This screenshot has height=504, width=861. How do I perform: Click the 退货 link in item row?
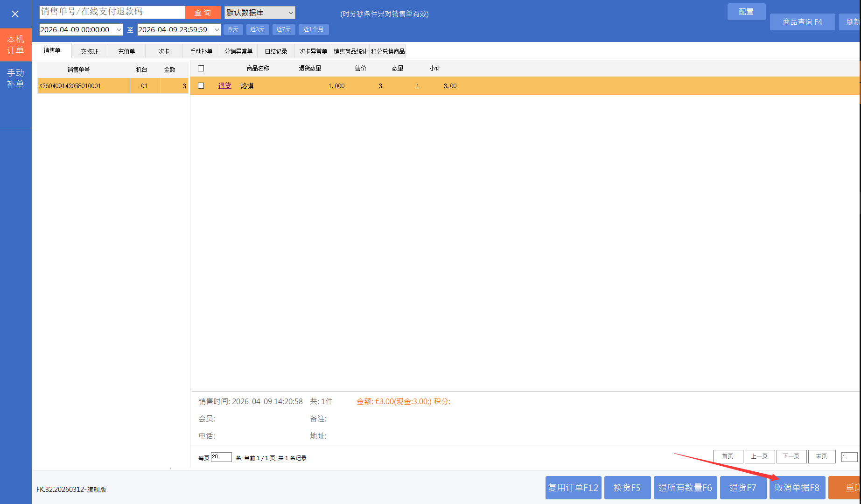[x=224, y=86]
